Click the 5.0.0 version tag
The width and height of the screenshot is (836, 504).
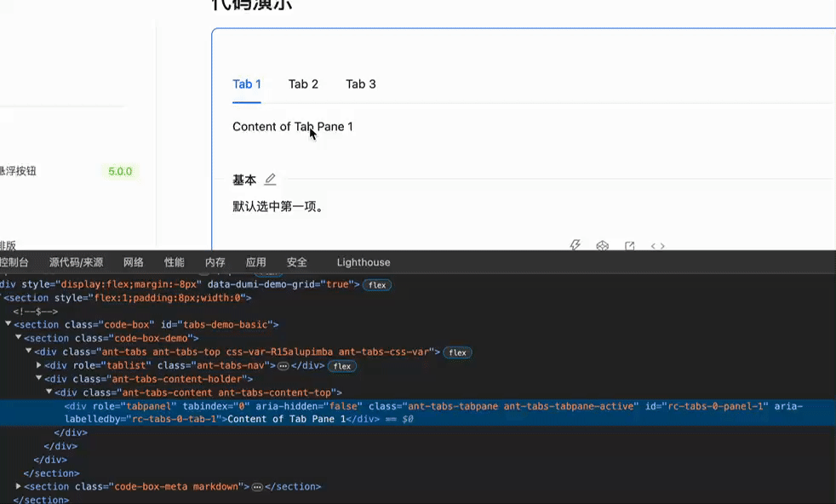120,171
